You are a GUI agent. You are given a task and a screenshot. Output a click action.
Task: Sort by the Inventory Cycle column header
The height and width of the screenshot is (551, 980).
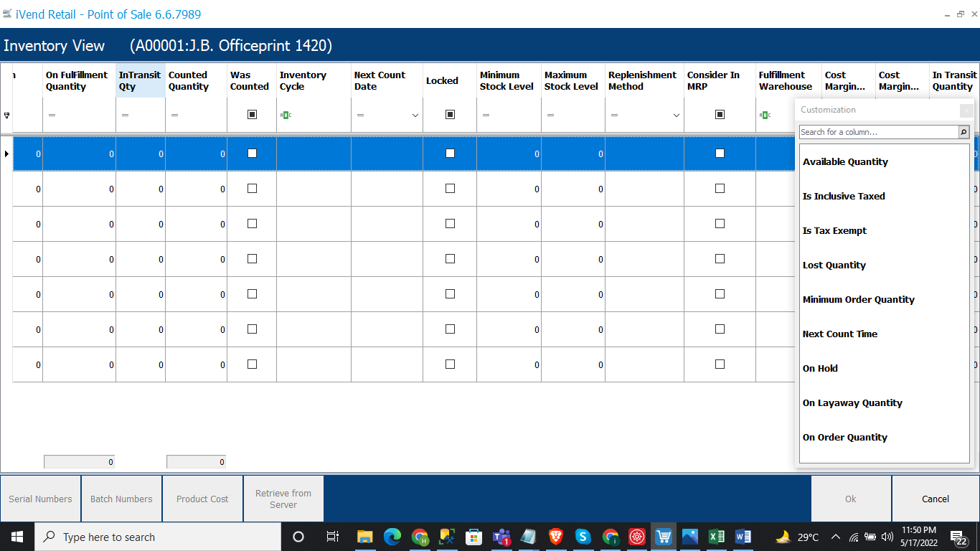(314, 81)
